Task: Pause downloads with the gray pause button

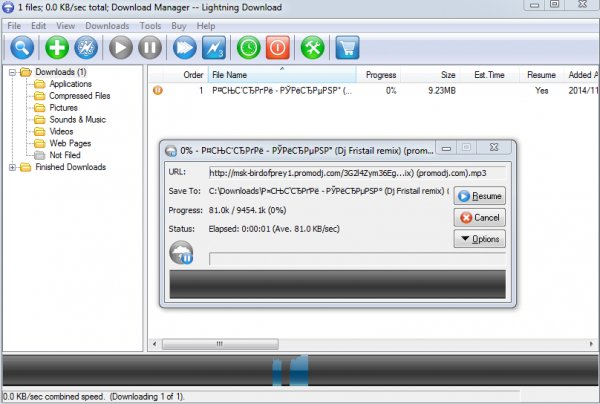Action: 150,48
